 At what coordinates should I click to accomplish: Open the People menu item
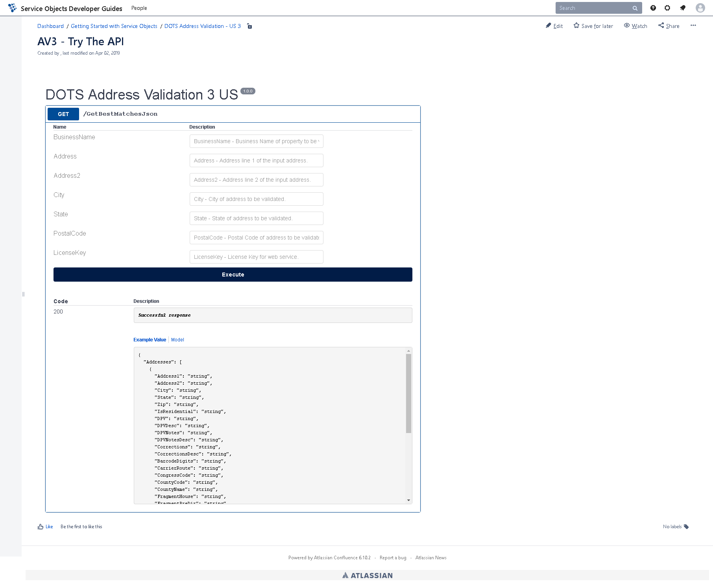tap(139, 8)
